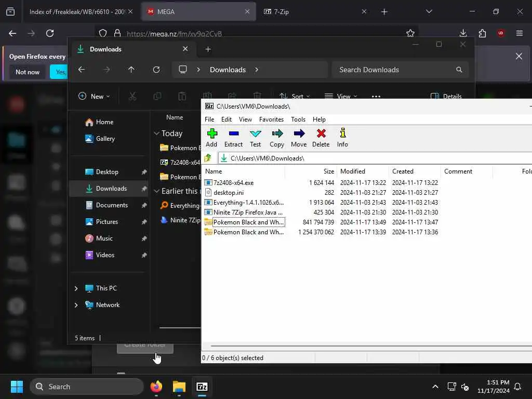Expand Network in Explorer sidebar

[76, 305]
